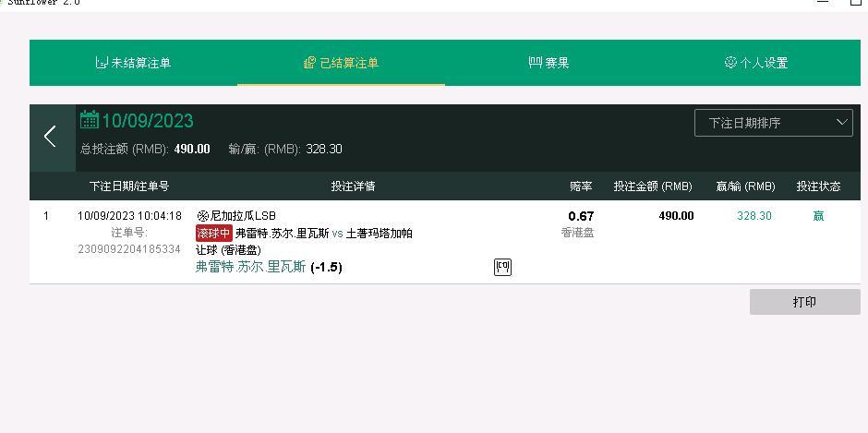The width and height of the screenshot is (868, 433).
Task: Click opponent team name 土著玛塔加帕
Action: tap(380, 234)
